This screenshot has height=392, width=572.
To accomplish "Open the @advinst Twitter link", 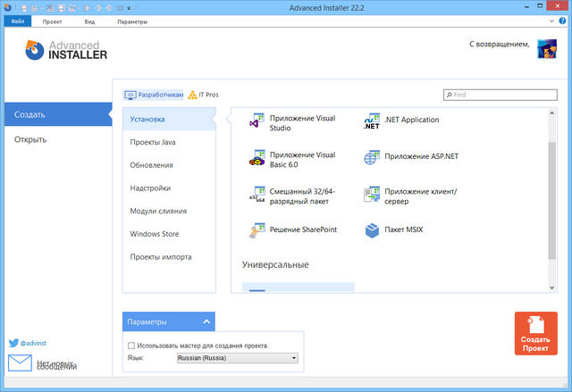I will 33,343.
